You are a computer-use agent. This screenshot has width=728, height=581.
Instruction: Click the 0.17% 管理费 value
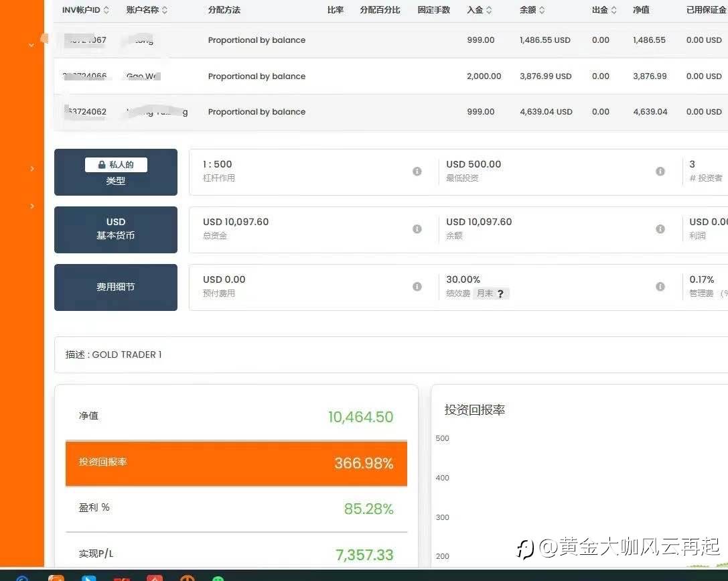[701, 279]
